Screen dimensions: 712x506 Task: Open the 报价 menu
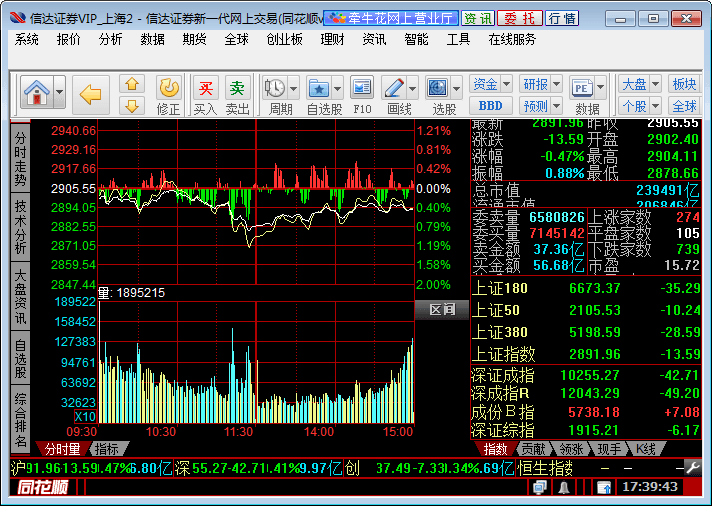pos(68,40)
